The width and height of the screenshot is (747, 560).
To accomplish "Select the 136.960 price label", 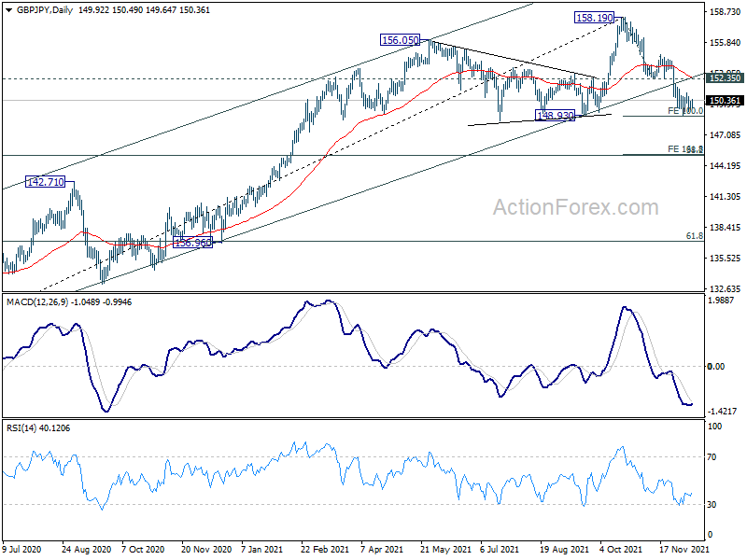I will [x=192, y=243].
